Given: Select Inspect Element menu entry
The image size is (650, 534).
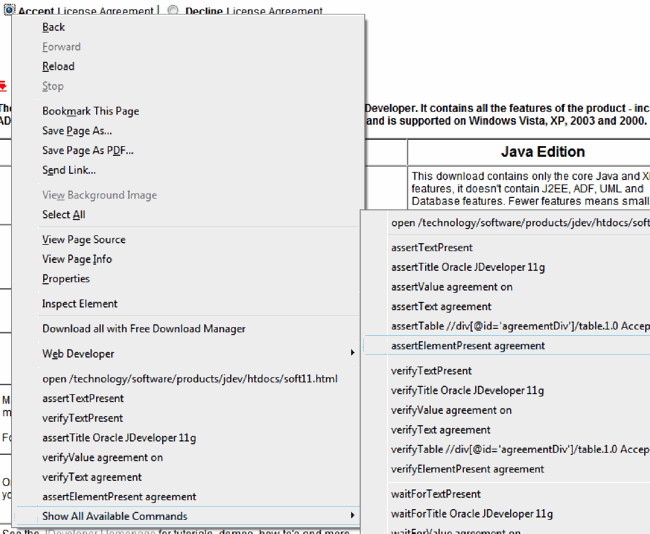Looking at the screenshot, I should tap(80, 304).
